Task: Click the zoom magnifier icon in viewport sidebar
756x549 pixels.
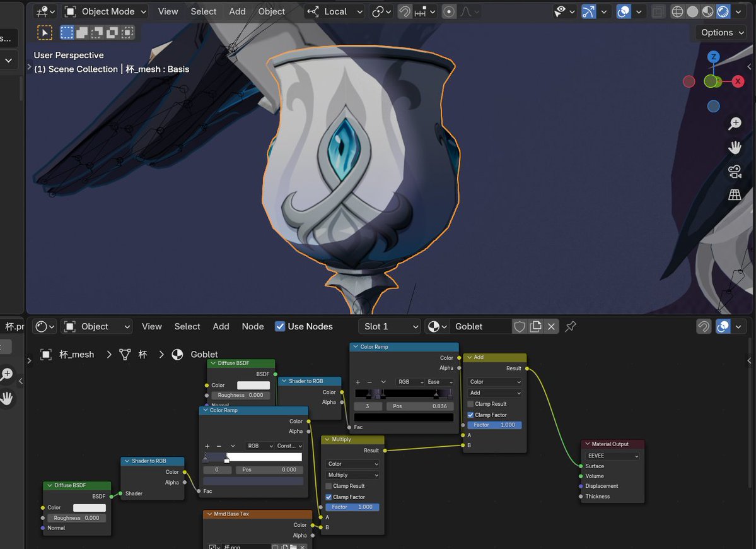Action: coord(735,123)
